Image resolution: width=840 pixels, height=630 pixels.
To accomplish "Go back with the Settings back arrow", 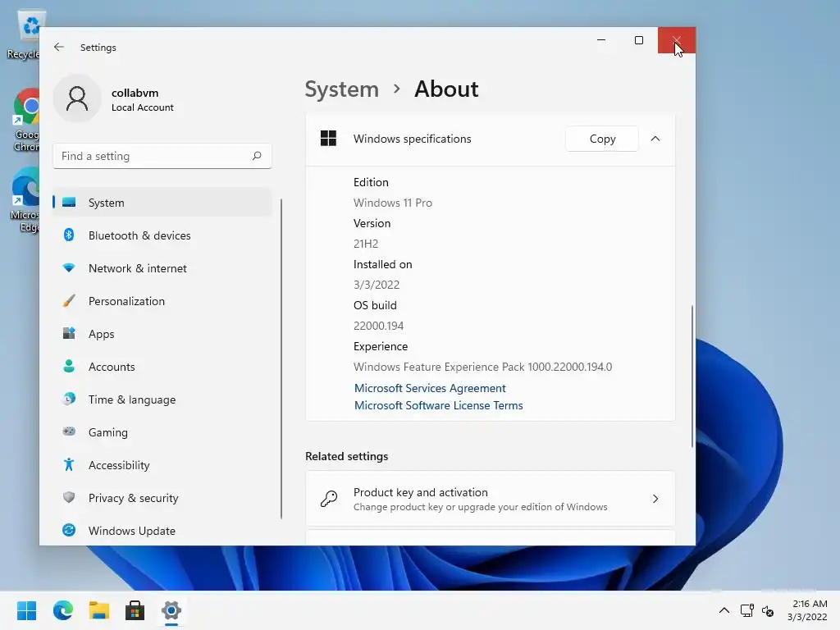I will pos(59,47).
